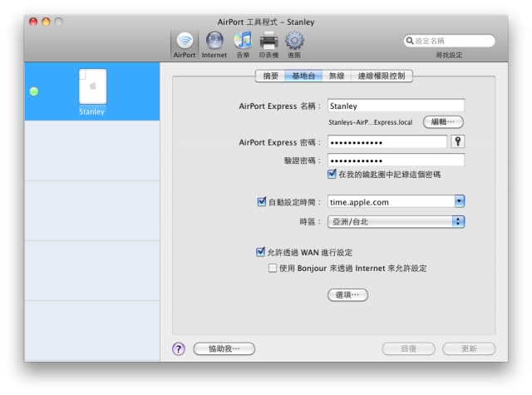532x395 pixels.
Task: Click the password key assistant icon
Action: click(458, 141)
